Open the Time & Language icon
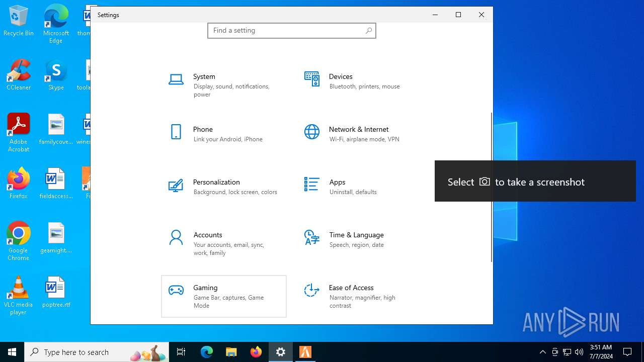This screenshot has width=644, height=362. (x=311, y=237)
